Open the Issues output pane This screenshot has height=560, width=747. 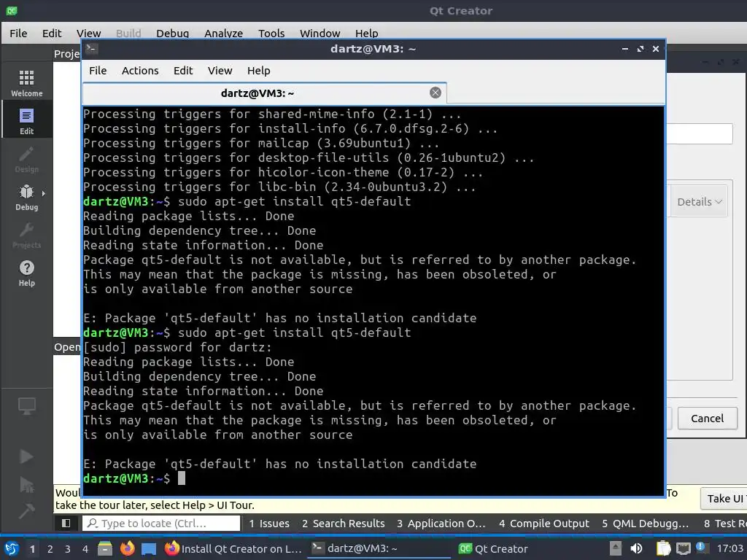[269, 524]
